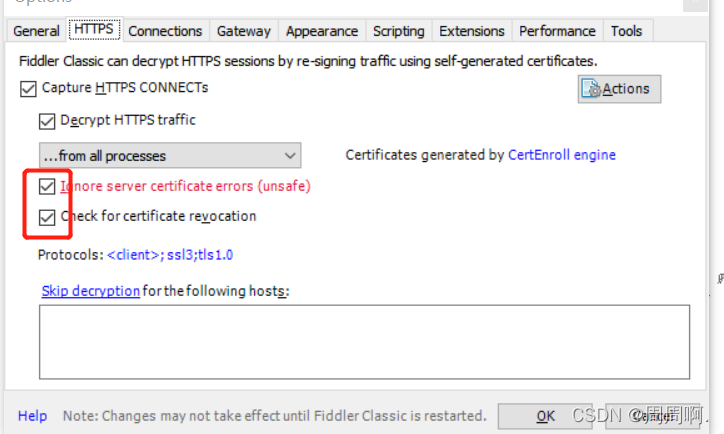Click the Actions gear button

pos(619,89)
